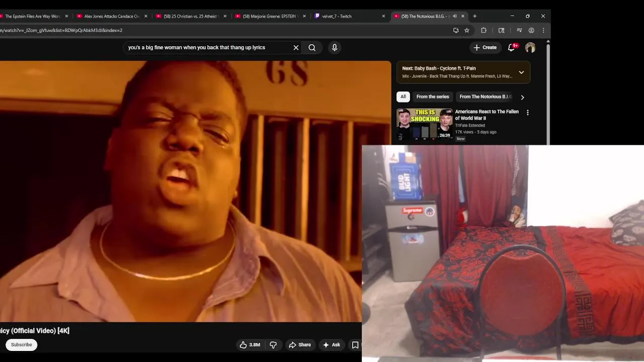The width and height of the screenshot is (644, 362).
Task: Close the Notorious B.I.G. tab
Action: click(x=463, y=16)
